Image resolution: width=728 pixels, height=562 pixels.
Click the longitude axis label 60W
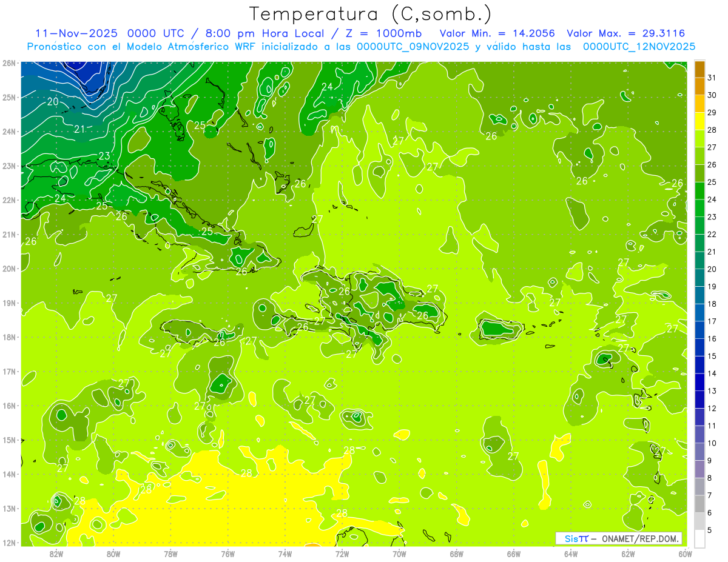(686, 554)
